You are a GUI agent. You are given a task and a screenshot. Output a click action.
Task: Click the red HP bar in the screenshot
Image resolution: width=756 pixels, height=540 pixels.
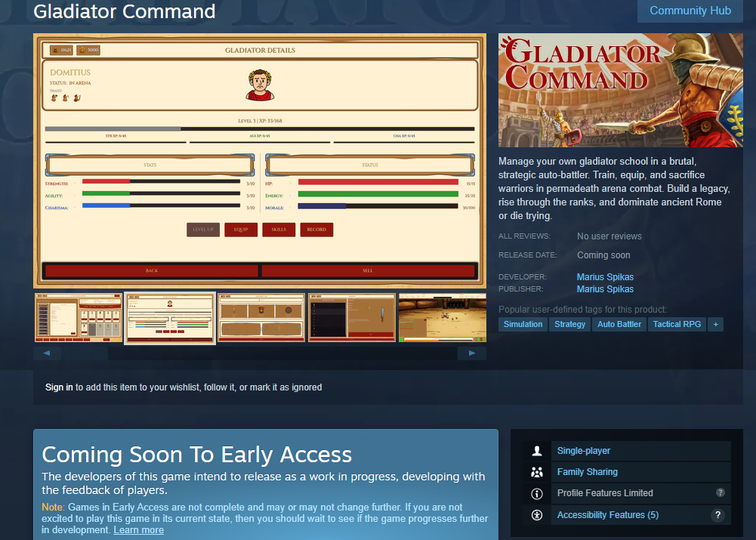(378, 182)
